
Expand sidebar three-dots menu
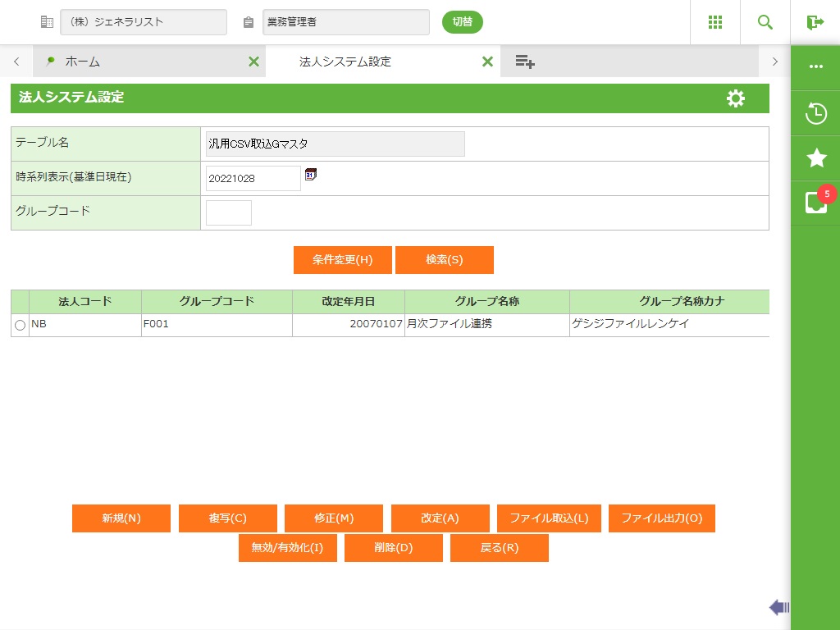(815, 66)
